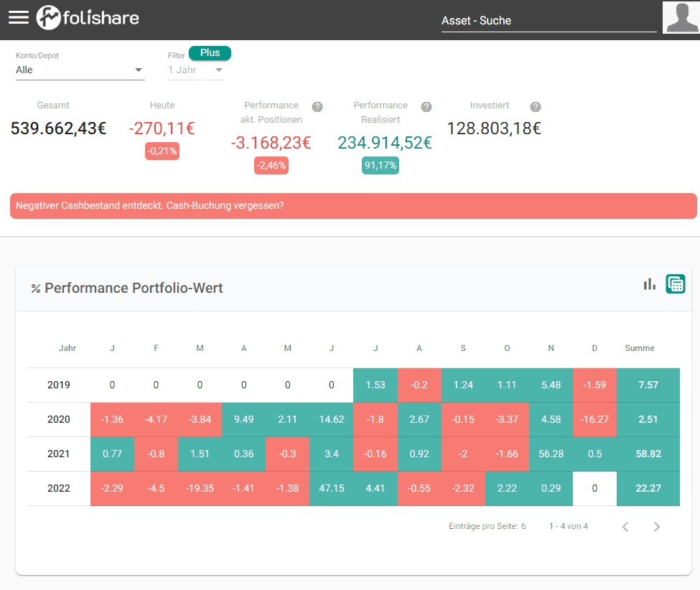Click the O column header
The height and width of the screenshot is (590, 700).
(507, 348)
